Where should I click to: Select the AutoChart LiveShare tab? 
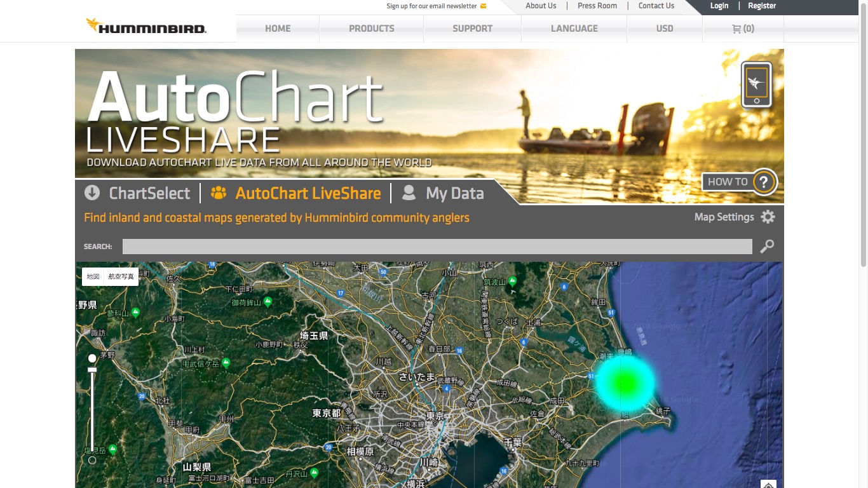[x=295, y=193]
